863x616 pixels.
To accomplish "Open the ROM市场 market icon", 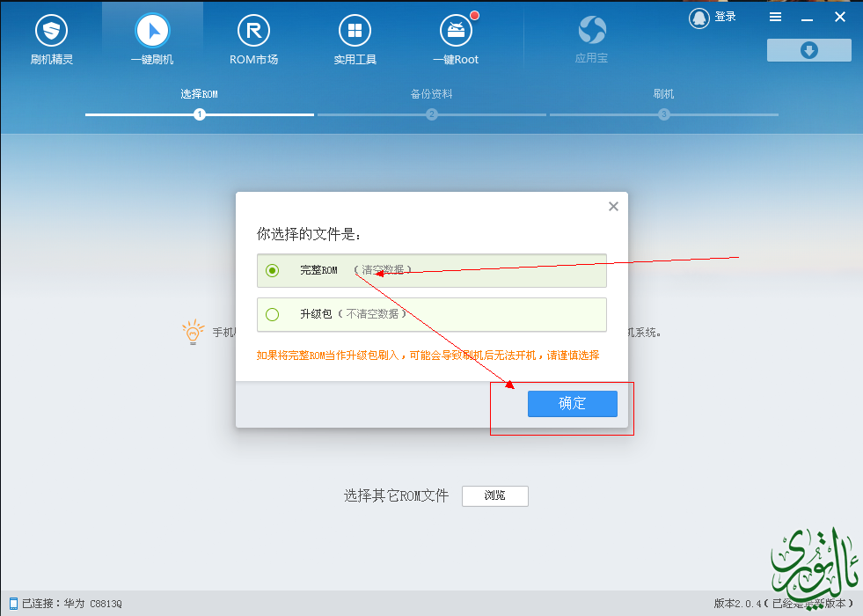I will [253, 32].
